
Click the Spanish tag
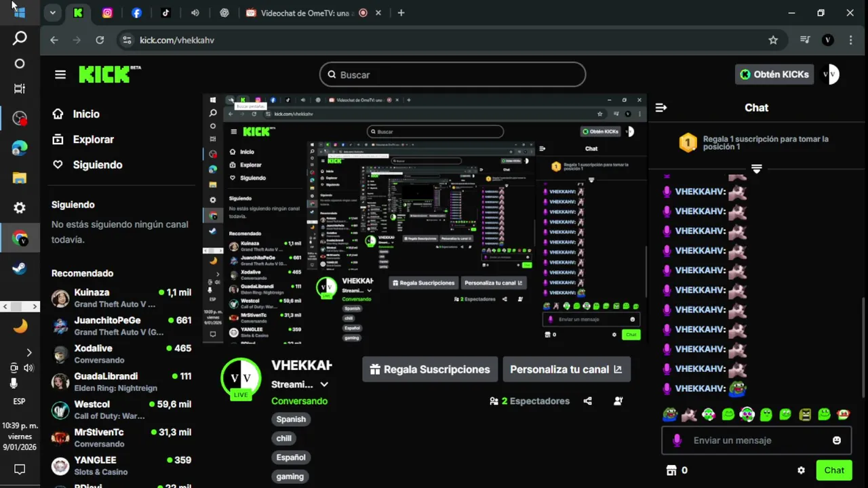pos(291,420)
